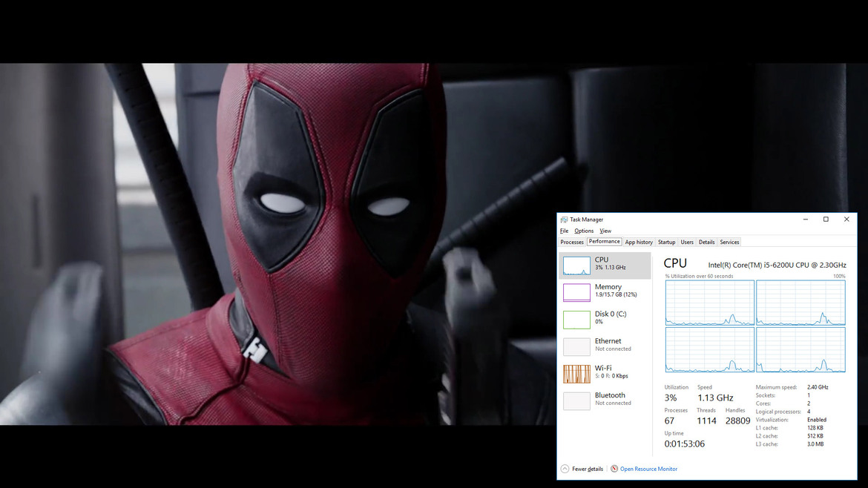Switch to the Processes tab
This screenshot has height=488, width=868.
click(572, 243)
